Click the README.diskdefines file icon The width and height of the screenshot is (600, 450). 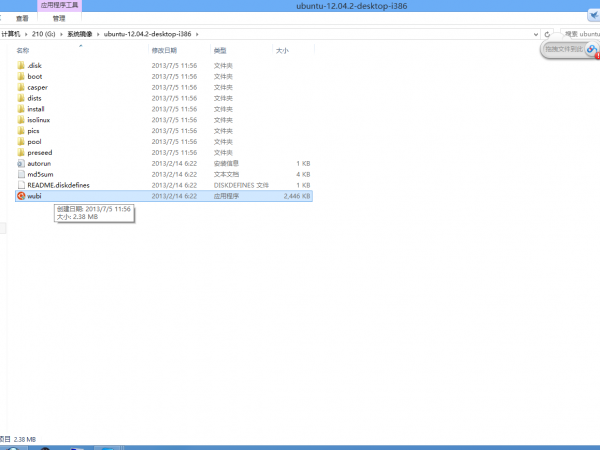(21, 185)
